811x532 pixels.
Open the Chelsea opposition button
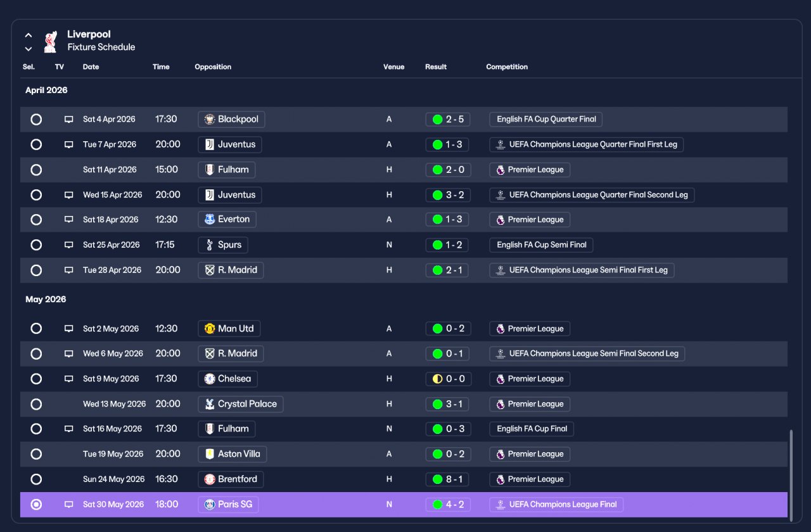pyautogui.click(x=227, y=379)
